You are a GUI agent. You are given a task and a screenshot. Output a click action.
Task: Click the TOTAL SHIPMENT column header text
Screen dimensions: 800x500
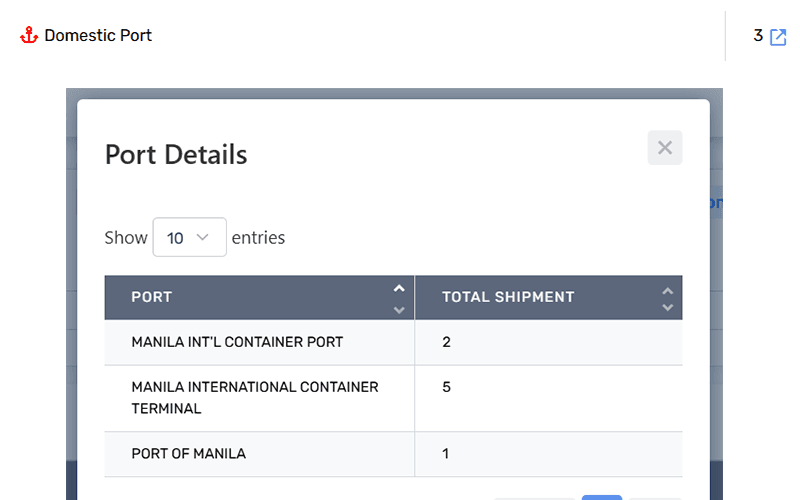508,297
